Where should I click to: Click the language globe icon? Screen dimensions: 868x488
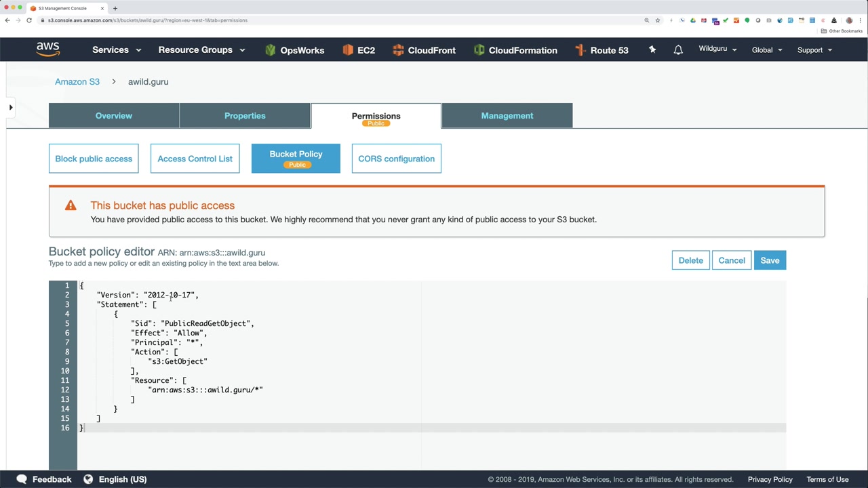click(x=88, y=479)
